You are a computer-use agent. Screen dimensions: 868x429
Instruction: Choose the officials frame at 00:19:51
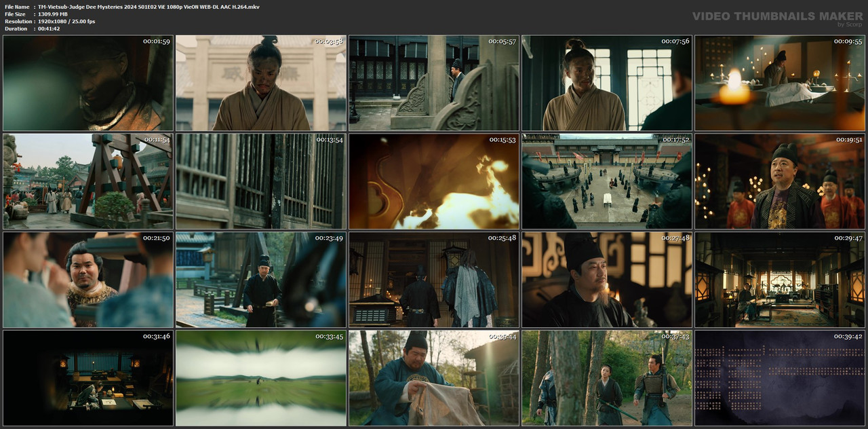click(780, 181)
